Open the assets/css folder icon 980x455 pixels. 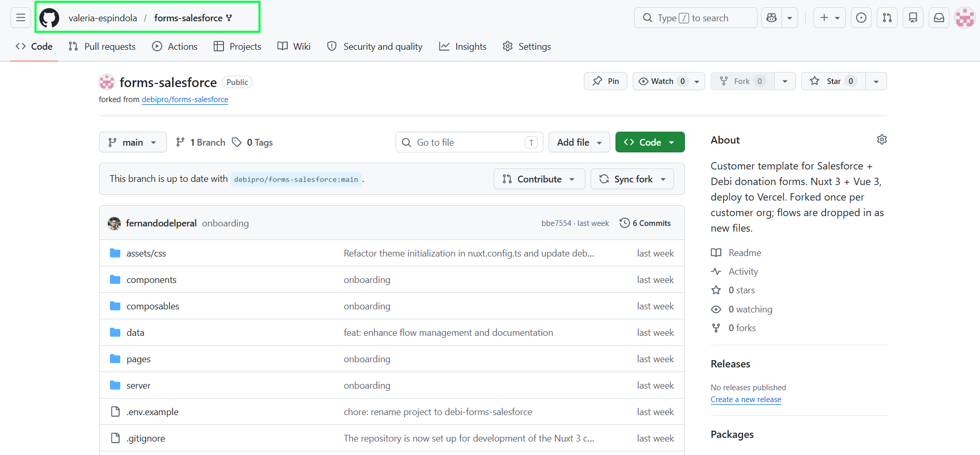coord(115,253)
